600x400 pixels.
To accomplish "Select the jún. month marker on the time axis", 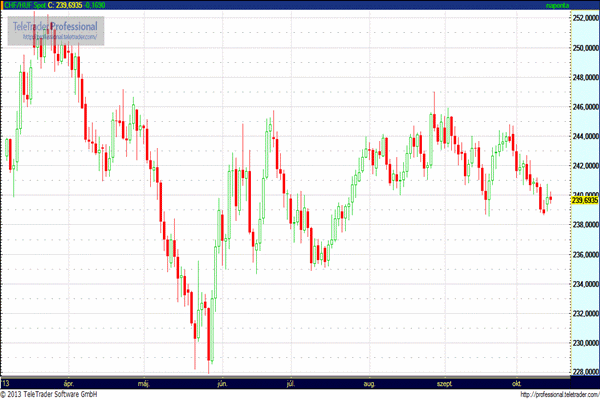I will click(221, 383).
